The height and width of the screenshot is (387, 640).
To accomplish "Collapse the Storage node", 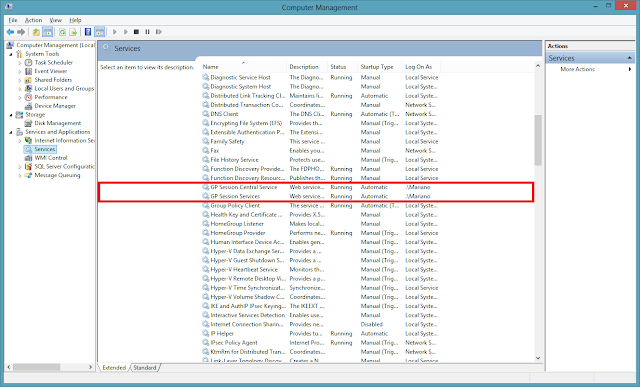I will pos(11,115).
